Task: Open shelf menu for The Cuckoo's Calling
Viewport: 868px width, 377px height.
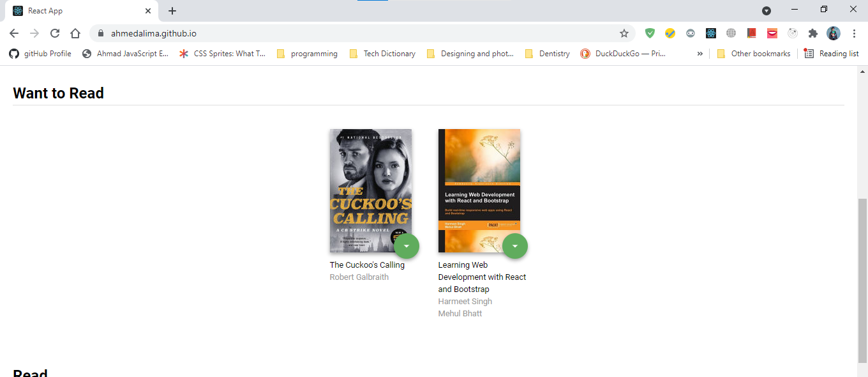Action: click(x=407, y=246)
